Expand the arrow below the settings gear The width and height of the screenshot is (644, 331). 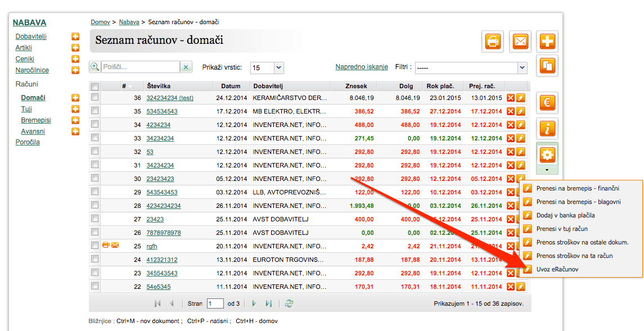[547, 170]
